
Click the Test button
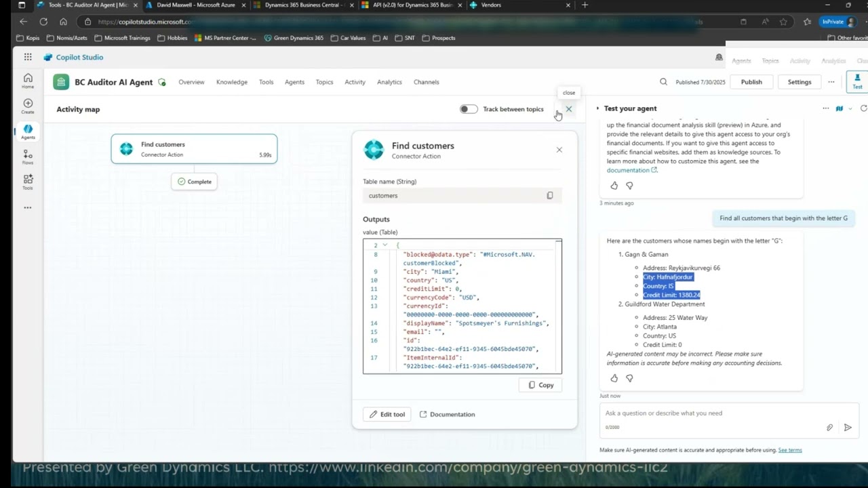point(857,82)
